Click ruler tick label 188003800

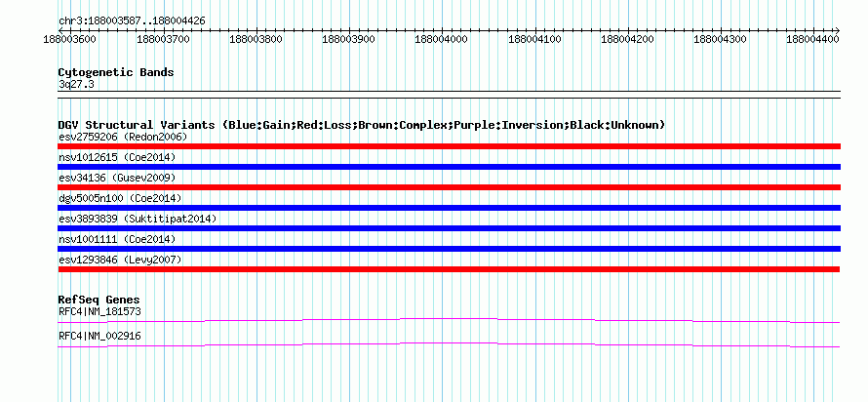tap(256, 39)
